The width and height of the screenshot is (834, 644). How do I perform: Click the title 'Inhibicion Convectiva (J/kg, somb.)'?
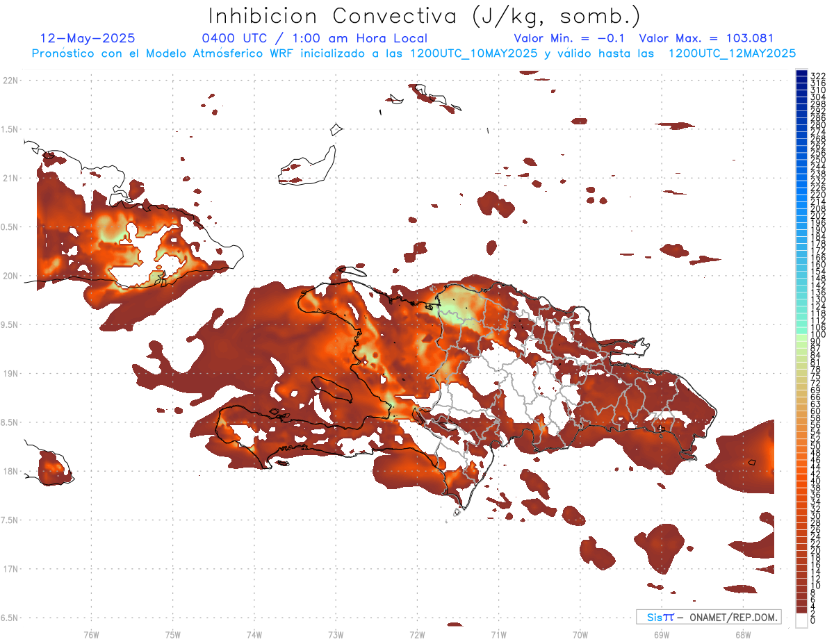point(425,16)
